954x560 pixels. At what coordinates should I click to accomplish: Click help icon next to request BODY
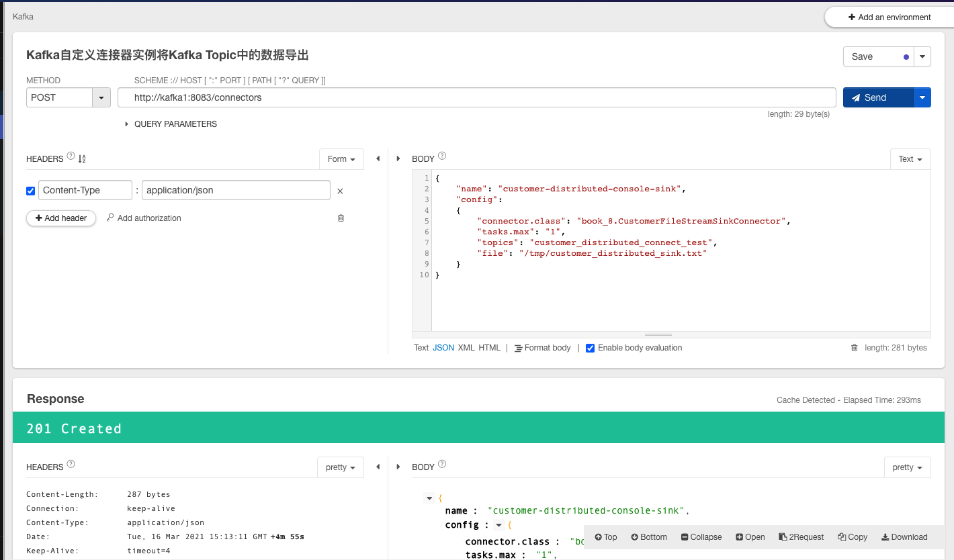pyautogui.click(x=442, y=156)
